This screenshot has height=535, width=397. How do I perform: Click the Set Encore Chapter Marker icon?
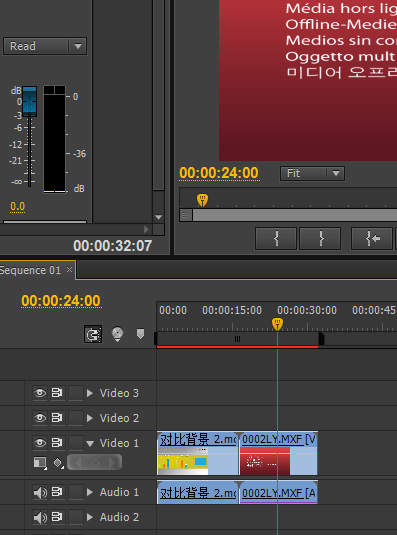(x=117, y=334)
